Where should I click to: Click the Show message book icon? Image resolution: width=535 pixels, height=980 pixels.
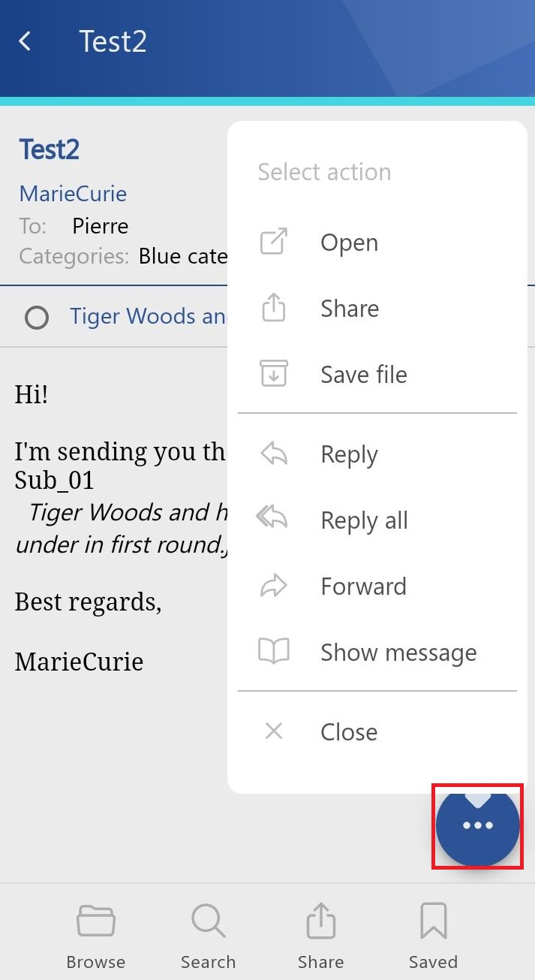274,652
